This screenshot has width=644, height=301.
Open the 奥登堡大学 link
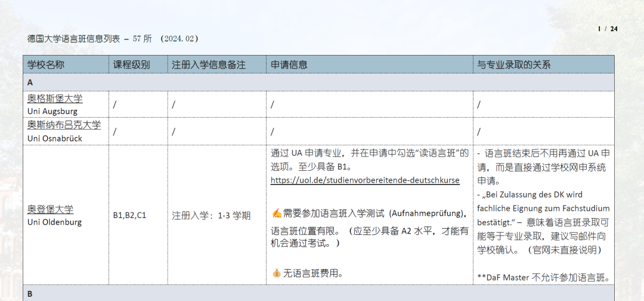[x=51, y=210]
